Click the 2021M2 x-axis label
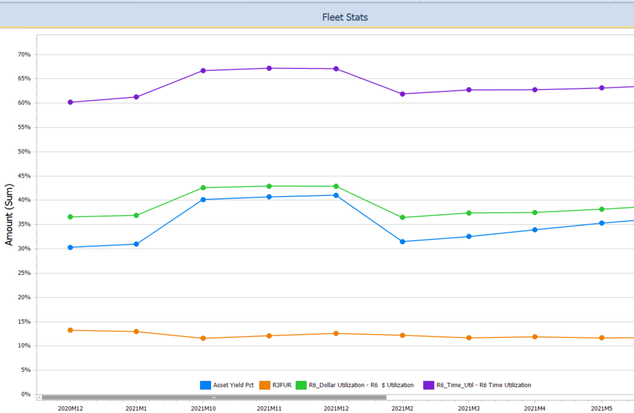 coord(402,409)
